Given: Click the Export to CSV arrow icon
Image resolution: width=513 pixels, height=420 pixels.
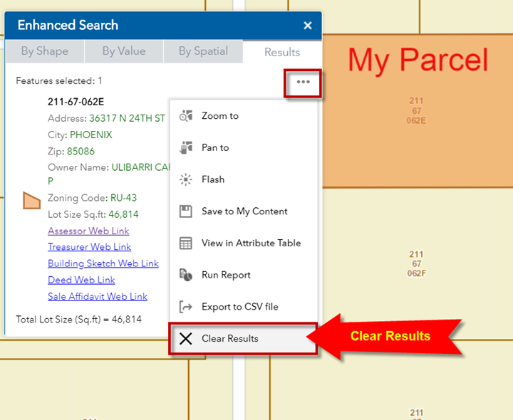Looking at the screenshot, I should coord(186,307).
